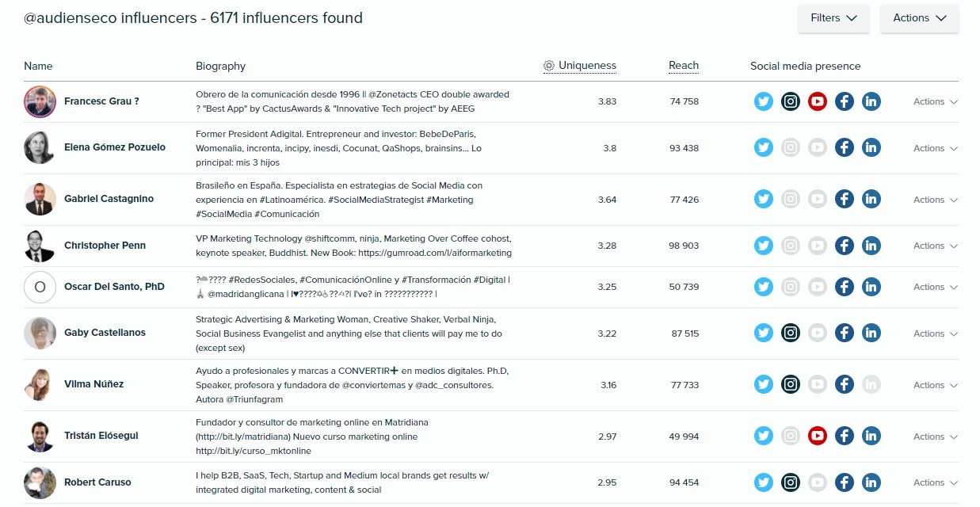Open Vilma Núñez's Twitter icon
The image size is (980, 507).
(764, 385)
